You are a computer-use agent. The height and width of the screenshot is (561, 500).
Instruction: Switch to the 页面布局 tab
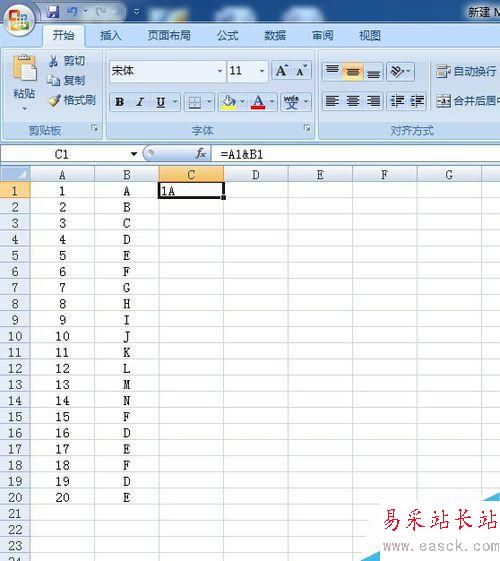coord(169,35)
